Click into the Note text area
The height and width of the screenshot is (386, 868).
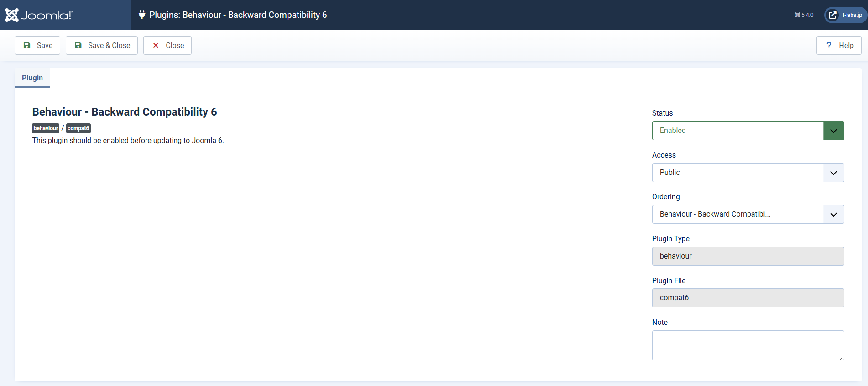tap(748, 345)
